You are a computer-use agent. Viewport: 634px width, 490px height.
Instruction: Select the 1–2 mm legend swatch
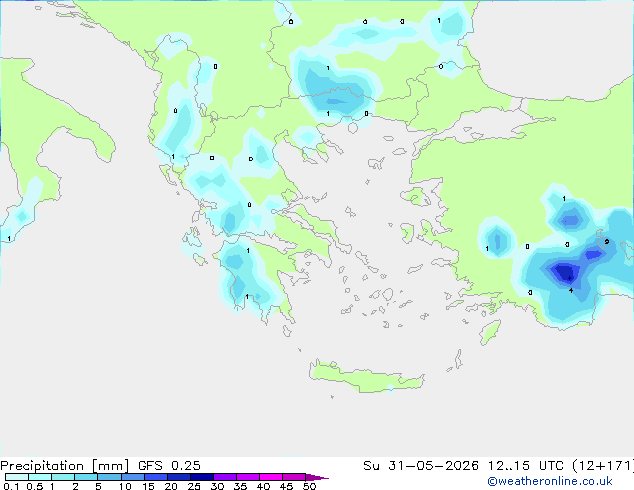pos(63,477)
